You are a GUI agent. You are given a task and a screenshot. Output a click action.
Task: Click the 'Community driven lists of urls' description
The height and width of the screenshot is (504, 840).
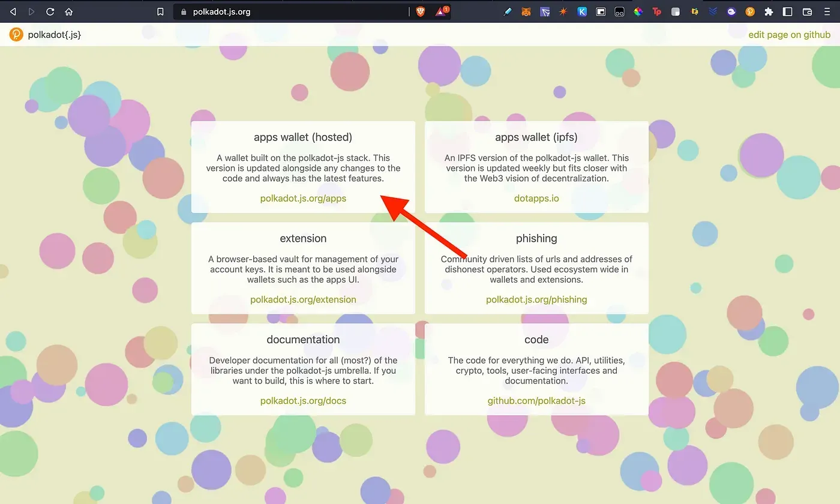[x=536, y=269]
